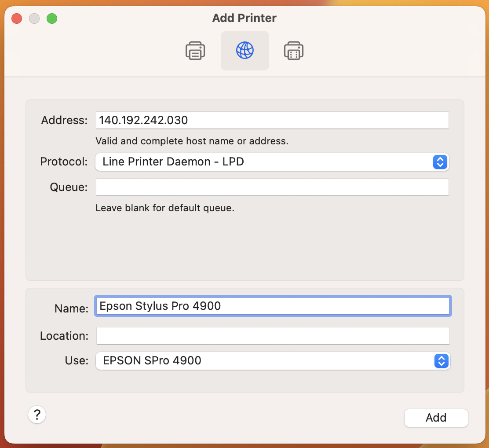Click the Add button
This screenshot has width=489, height=448.
click(436, 418)
